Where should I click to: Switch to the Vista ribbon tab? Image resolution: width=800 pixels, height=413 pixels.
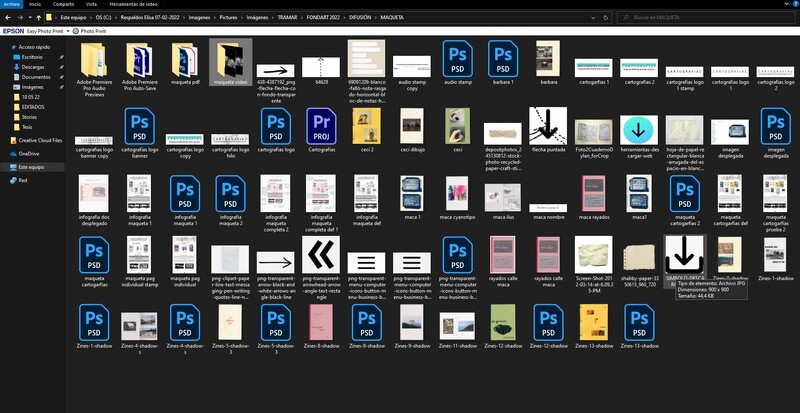coord(91,4)
